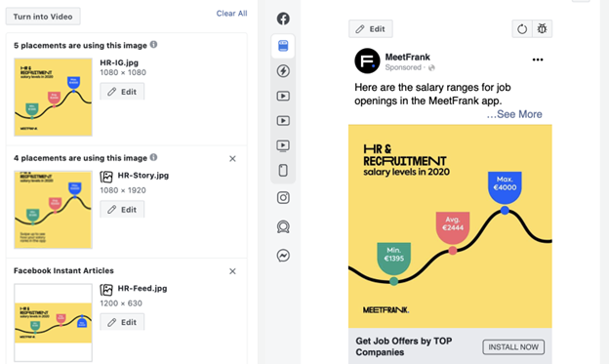
Task: Remove the Facebook Instant Articles image
Action: (232, 271)
